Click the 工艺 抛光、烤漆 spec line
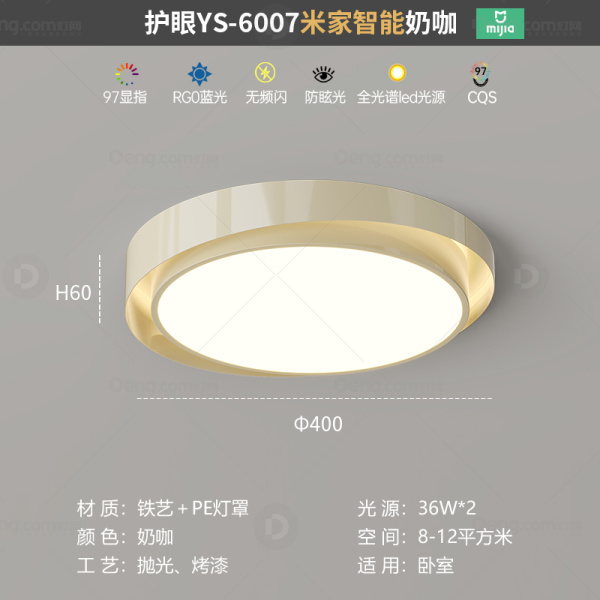This screenshot has height=600, width=600. (152, 566)
